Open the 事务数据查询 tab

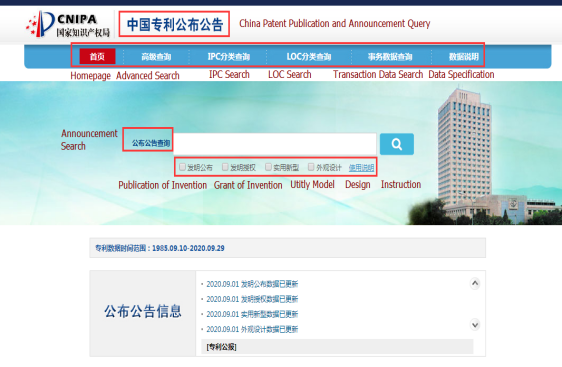point(390,57)
